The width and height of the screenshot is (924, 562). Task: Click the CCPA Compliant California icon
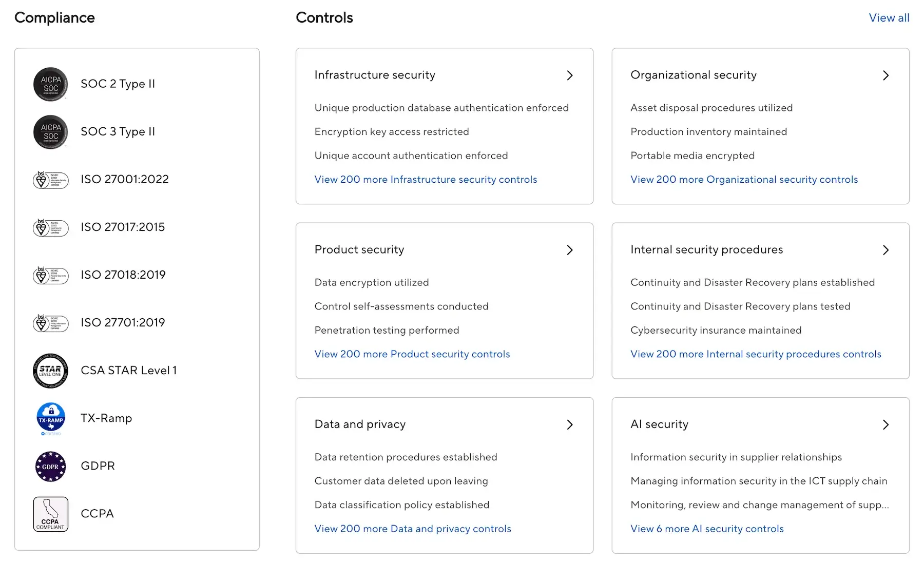tap(51, 514)
